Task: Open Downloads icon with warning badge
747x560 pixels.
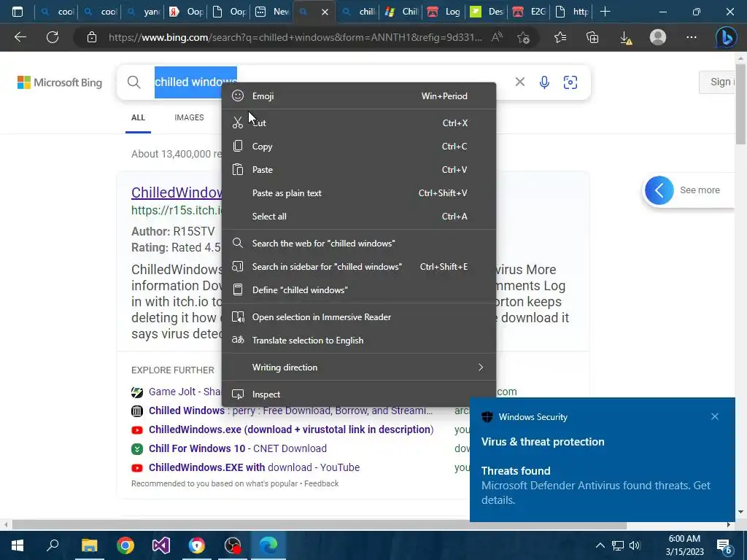Action: click(626, 38)
